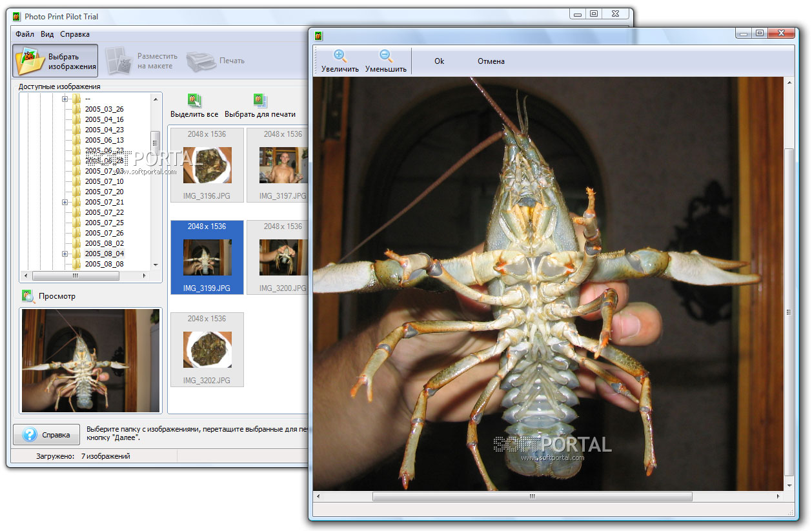812x531 pixels.
Task: Open the Справка menu
Action: point(75,34)
